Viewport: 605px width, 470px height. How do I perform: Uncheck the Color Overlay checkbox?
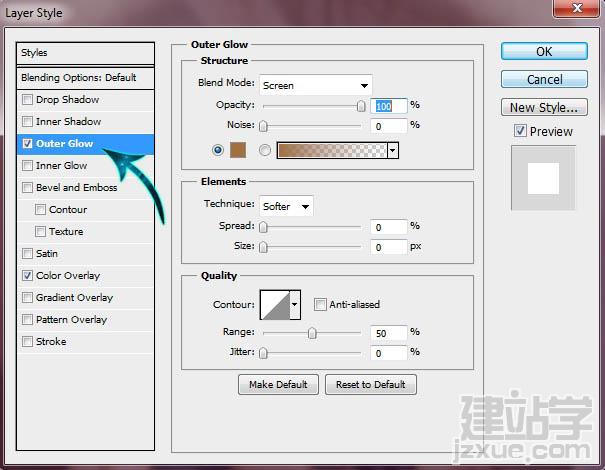pyautogui.click(x=27, y=276)
